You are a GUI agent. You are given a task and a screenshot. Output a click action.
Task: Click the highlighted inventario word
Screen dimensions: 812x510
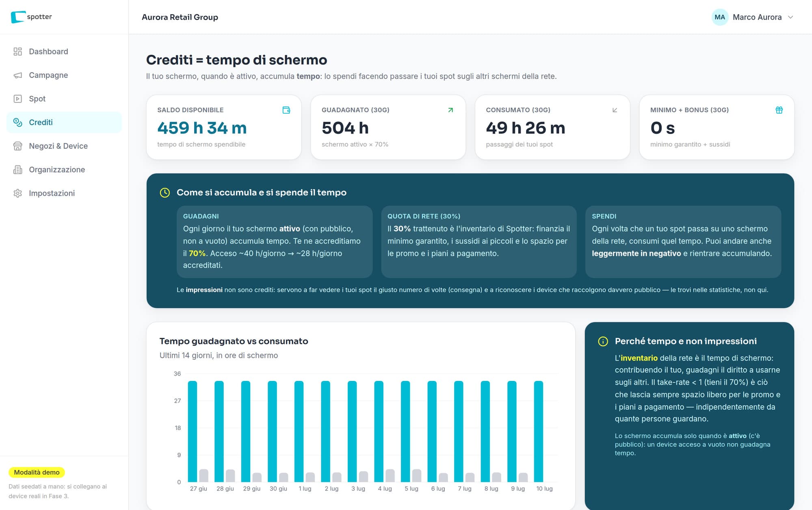639,358
